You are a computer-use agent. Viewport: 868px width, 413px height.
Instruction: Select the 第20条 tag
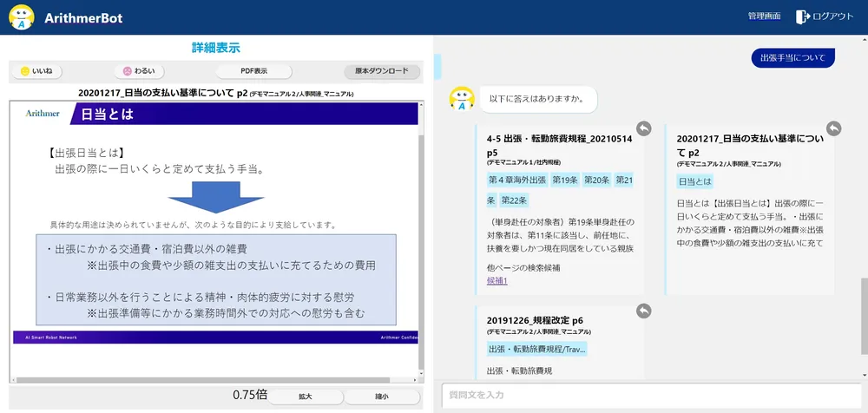pyautogui.click(x=596, y=180)
